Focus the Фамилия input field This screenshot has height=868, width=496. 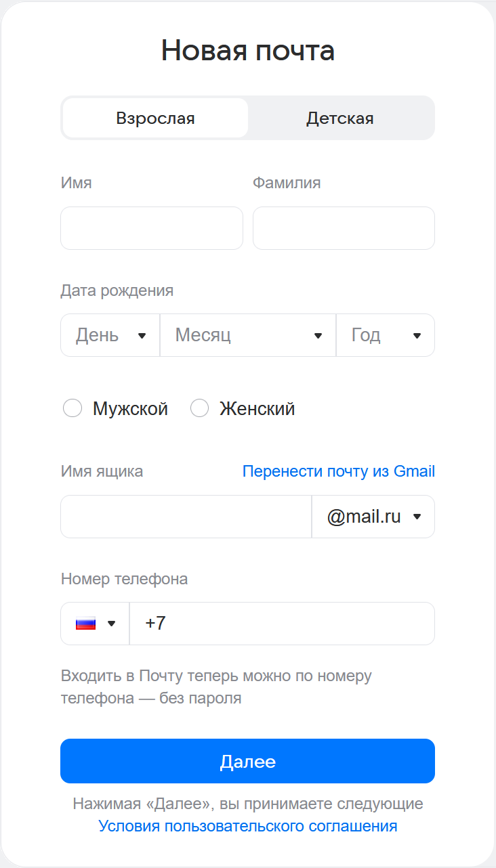(344, 228)
